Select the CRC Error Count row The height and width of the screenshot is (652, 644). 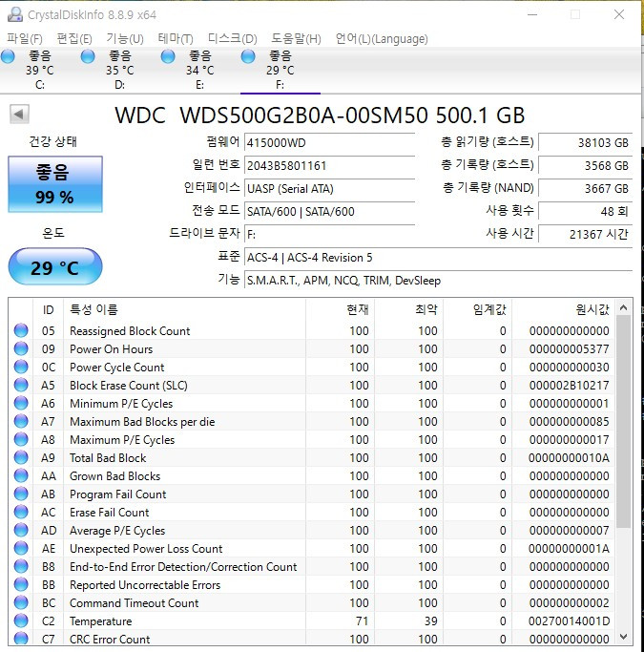(312, 639)
